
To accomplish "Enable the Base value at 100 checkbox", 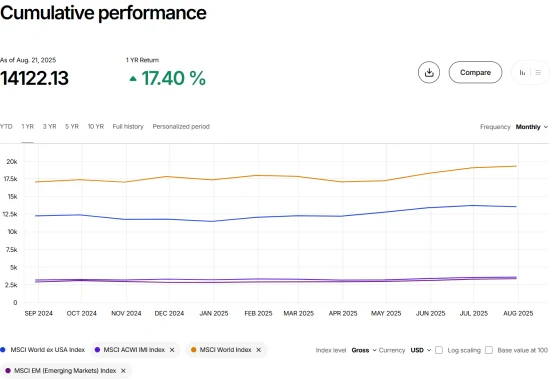I will (489, 350).
